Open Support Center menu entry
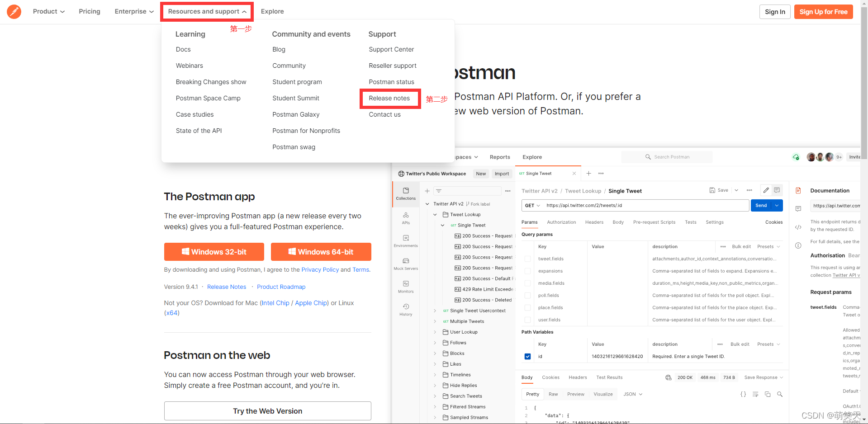Image resolution: width=868 pixels, height=424 pixels. (391, 49)
